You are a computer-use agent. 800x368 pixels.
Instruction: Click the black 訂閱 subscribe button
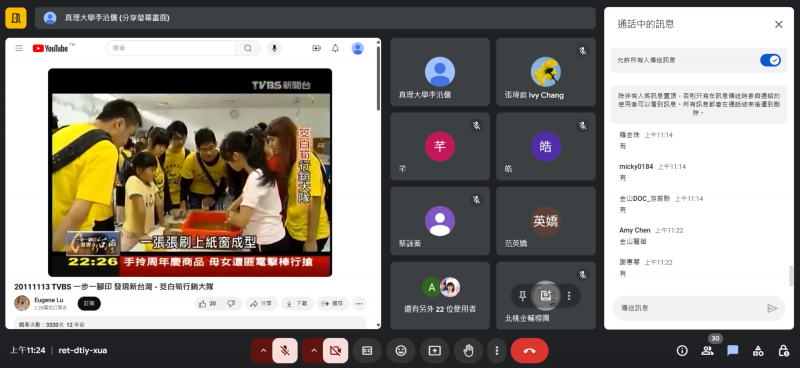click(x=89, y=304)
